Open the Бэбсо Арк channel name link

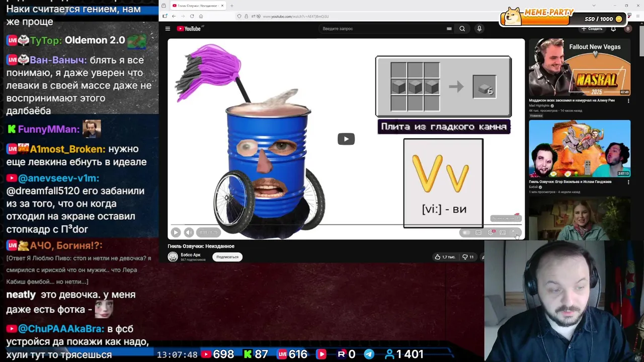point(191,255)
